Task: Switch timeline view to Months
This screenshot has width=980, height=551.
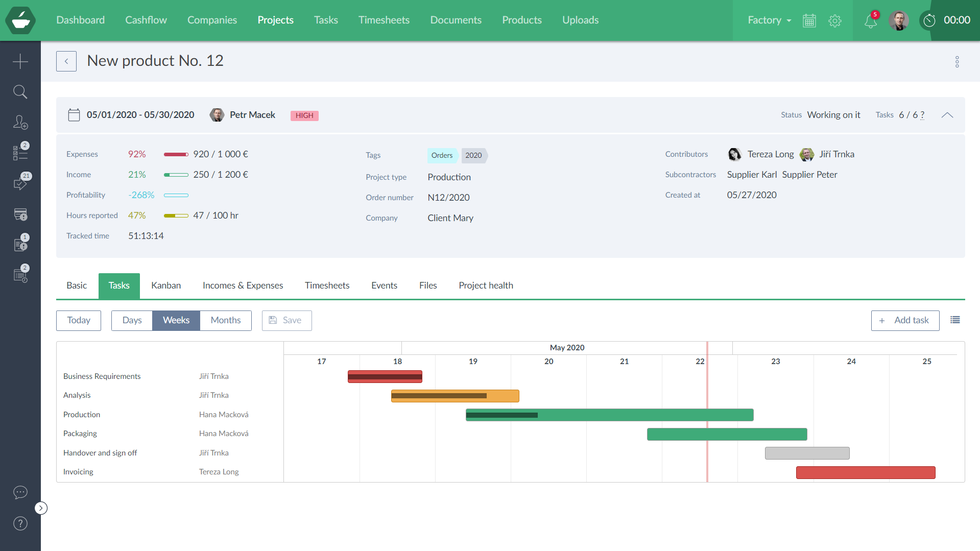Action: pyautogui.click(x=225, y=320)
